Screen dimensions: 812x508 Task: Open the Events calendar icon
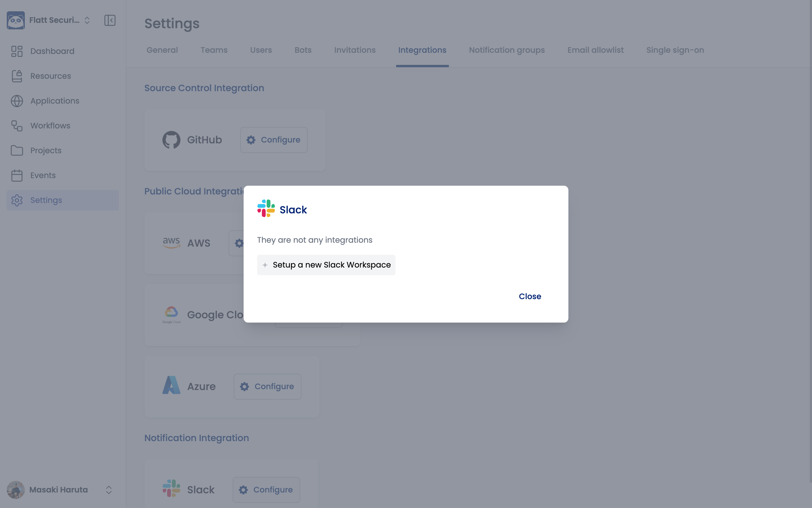click(x=17, y=175)
